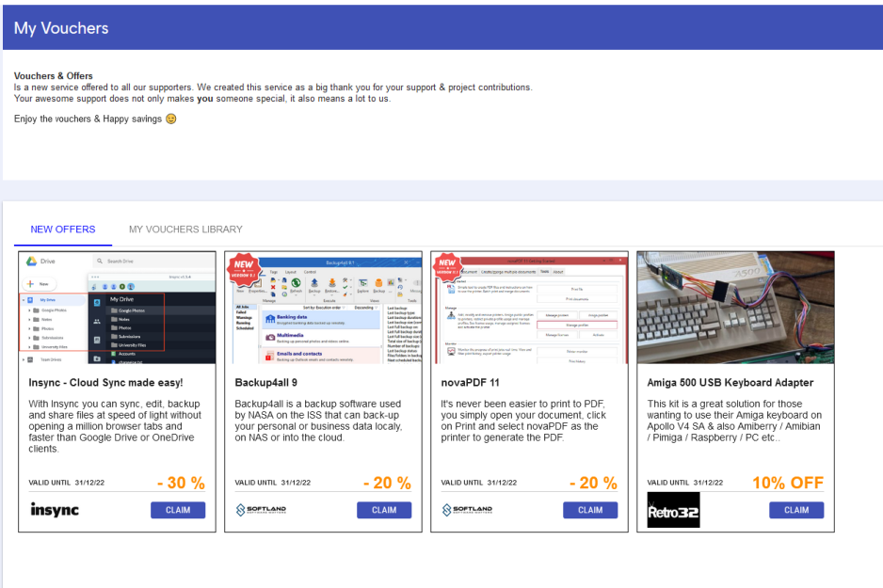Select the 'Insync - Cloud Sync made easy!' title

(x=105, y=383)
